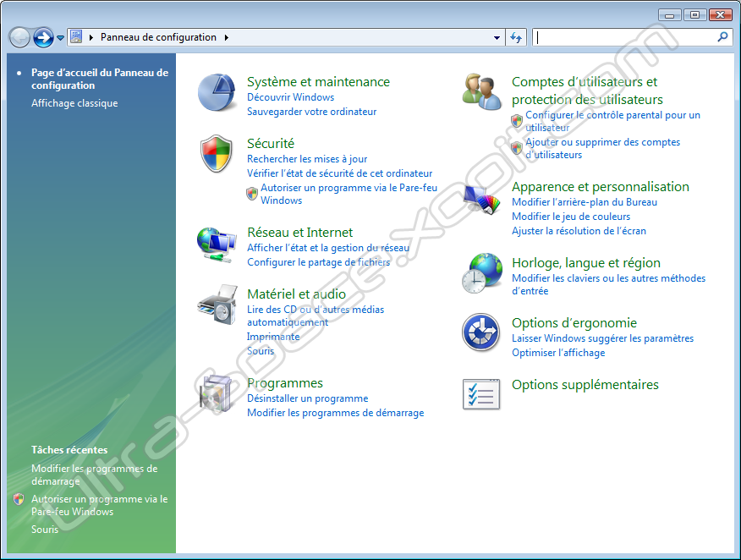Click Configurer le contrôle parental pour un utilisateur

(613, 121)
